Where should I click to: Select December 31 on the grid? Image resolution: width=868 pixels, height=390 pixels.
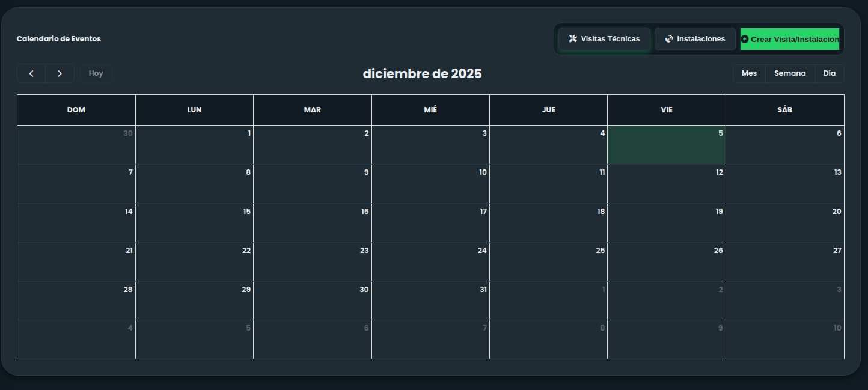point(430,300)
